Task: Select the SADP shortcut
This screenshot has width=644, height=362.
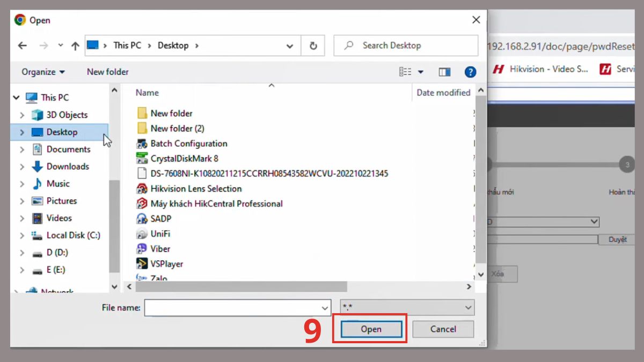Action: (x=160, y=218)
